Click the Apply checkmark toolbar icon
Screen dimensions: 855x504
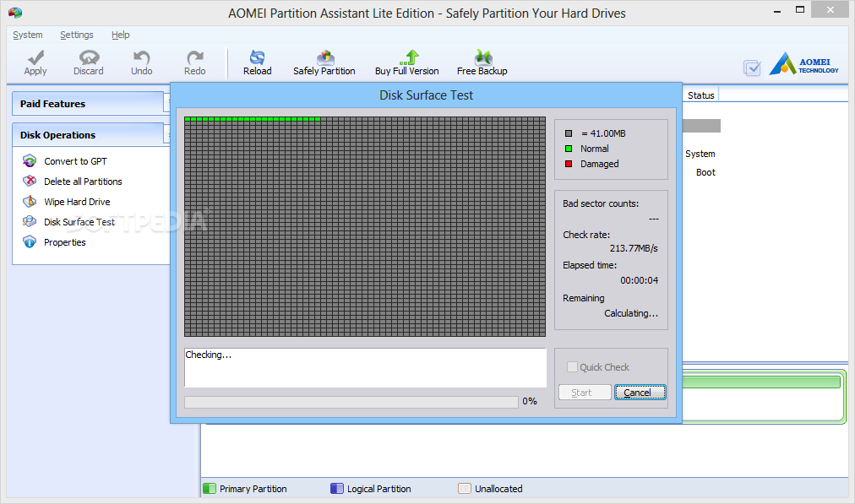click(35, 57)
